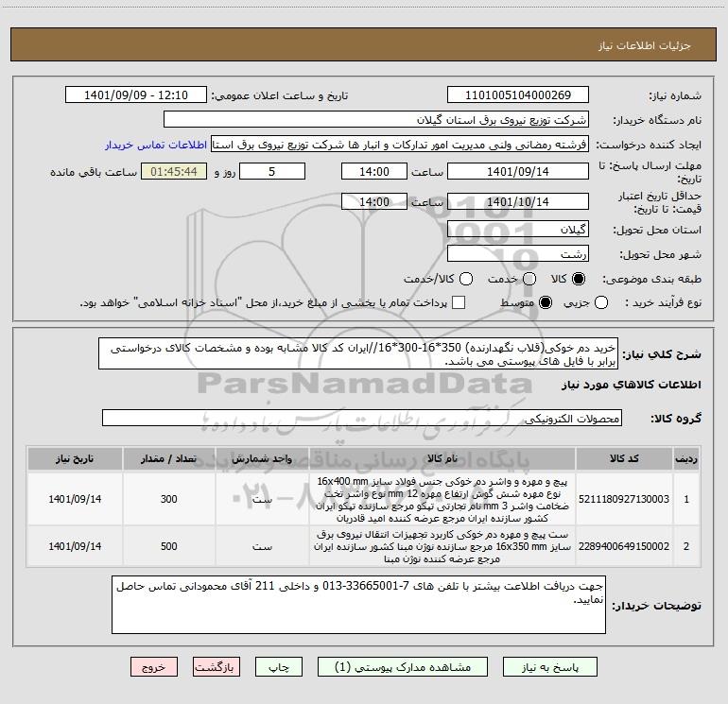Select the خدمت radio button

tap(529, 279)
